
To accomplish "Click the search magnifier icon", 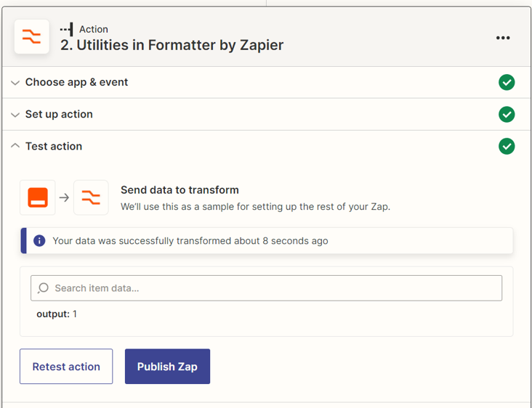I will (x=44, y=288).
